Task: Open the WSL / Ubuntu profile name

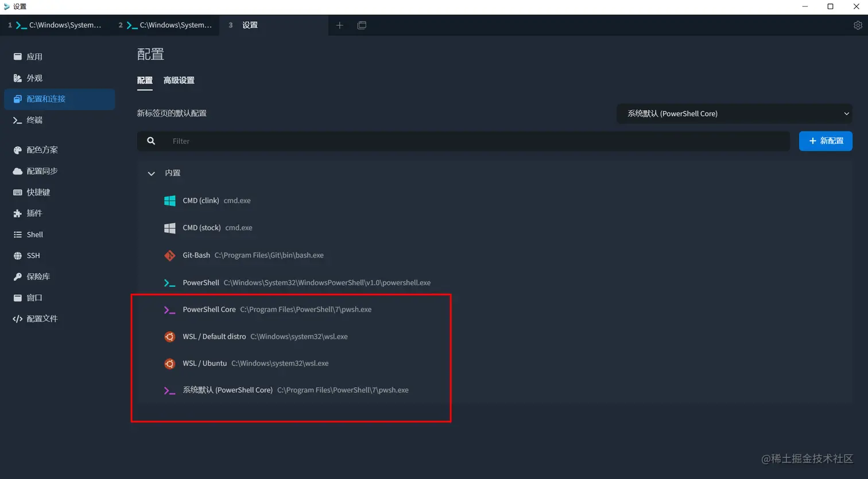Action: (205, 364)
